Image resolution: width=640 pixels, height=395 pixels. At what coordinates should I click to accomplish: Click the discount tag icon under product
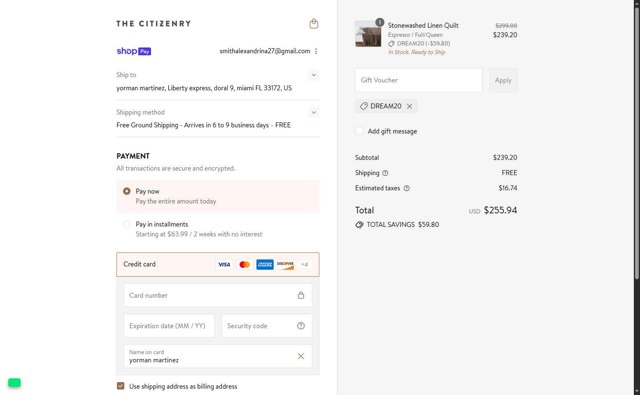pyautogui.click(x=391, y=44)
